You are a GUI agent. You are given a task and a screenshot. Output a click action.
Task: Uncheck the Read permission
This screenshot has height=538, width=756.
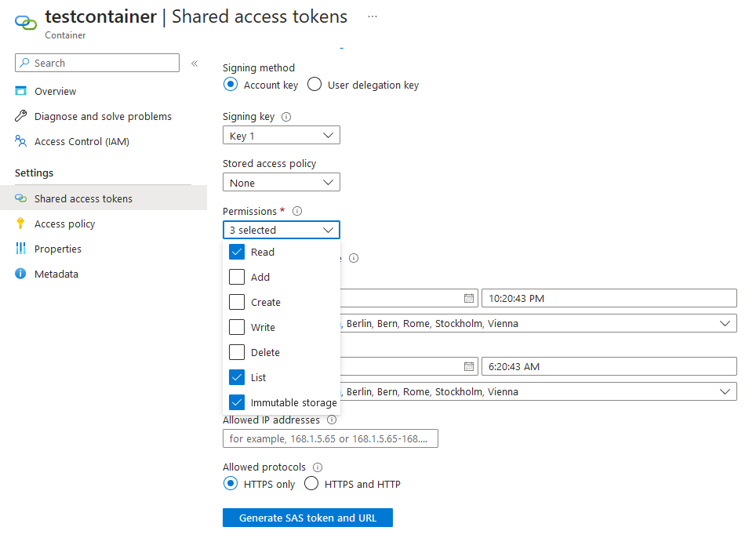(x=237, y=252)
